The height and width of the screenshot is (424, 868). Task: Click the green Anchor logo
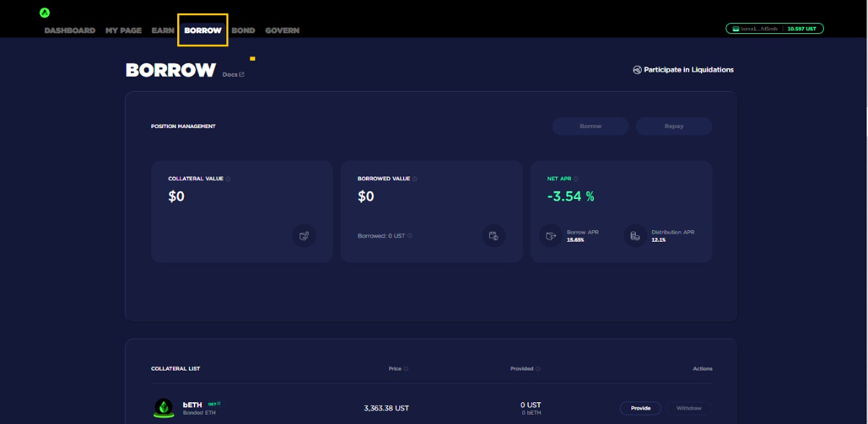pos(45,12)
